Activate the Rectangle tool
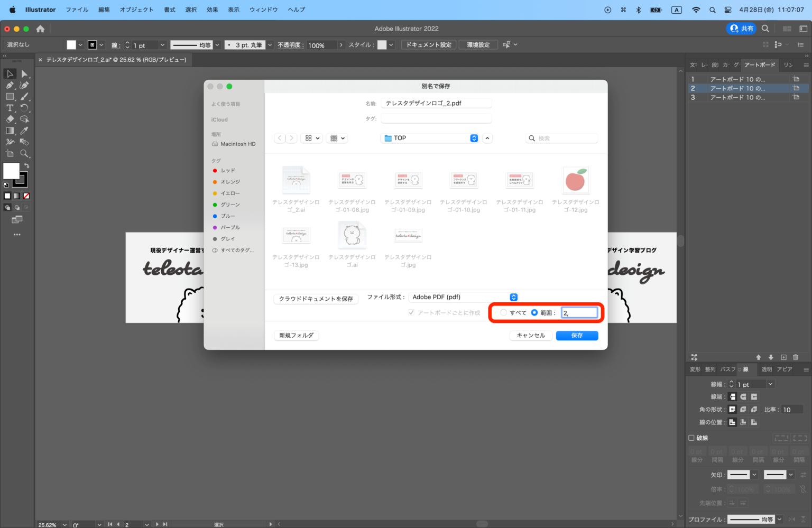The height and width of the screenshot is (528, 812). pyautogui.click(x=10, y=96)
